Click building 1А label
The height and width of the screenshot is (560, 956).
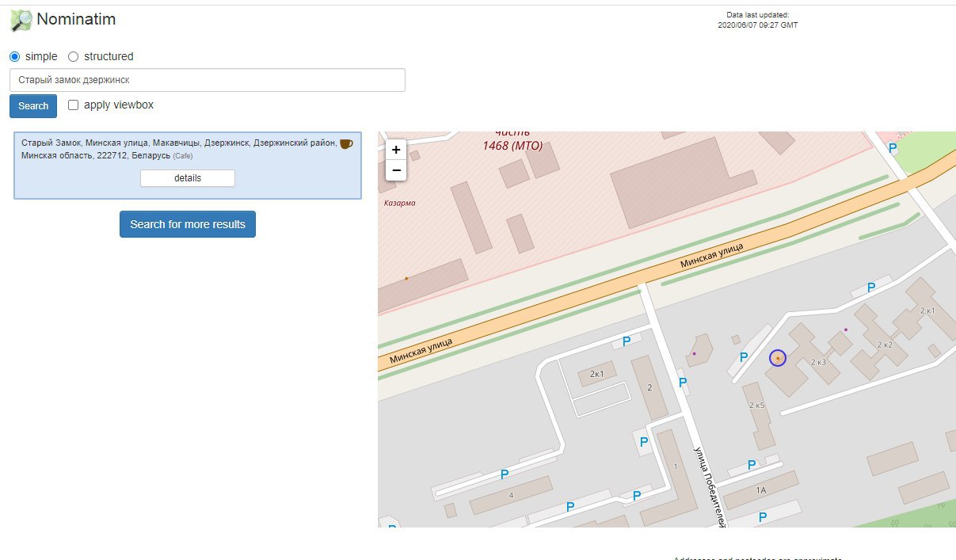pyautogui.click(x=761, y=491)
